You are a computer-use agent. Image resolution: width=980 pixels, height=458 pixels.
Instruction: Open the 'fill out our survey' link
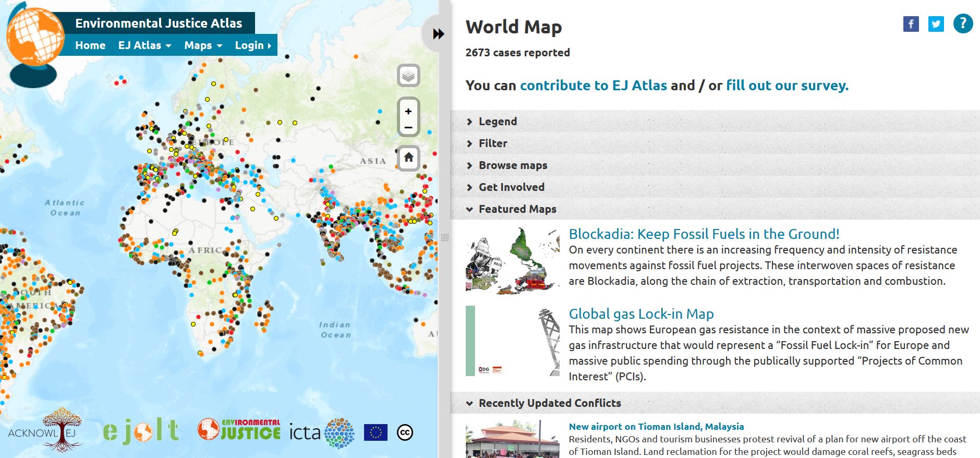point(787,86)
